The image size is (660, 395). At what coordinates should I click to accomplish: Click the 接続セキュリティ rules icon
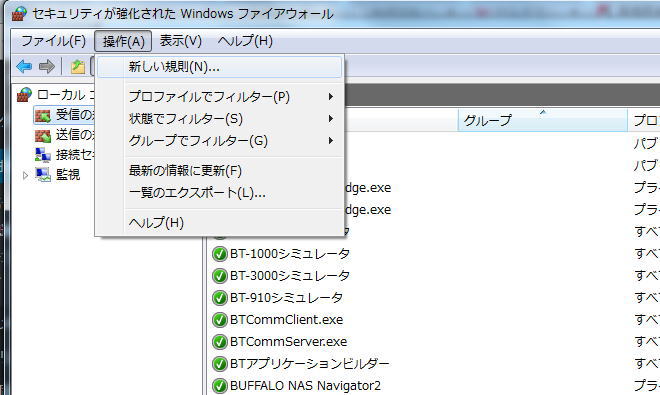click(x=43, y=155)
